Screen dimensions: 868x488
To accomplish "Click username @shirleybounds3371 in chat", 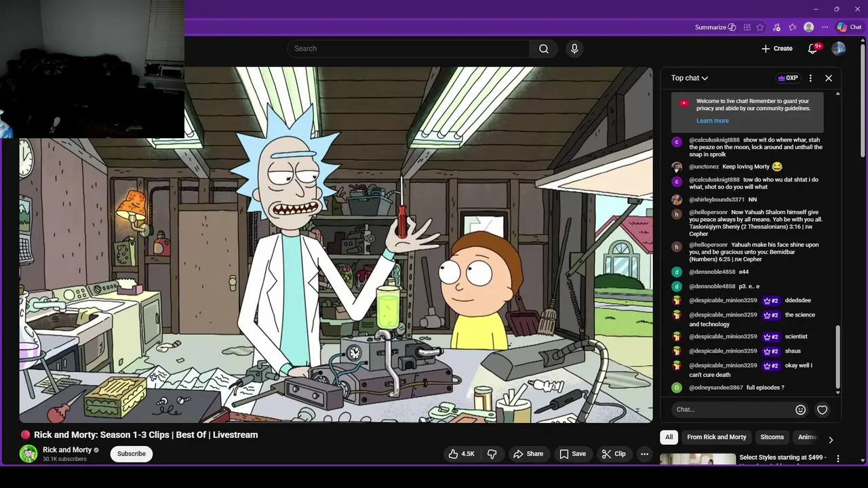I will click(x=717, y=200).
